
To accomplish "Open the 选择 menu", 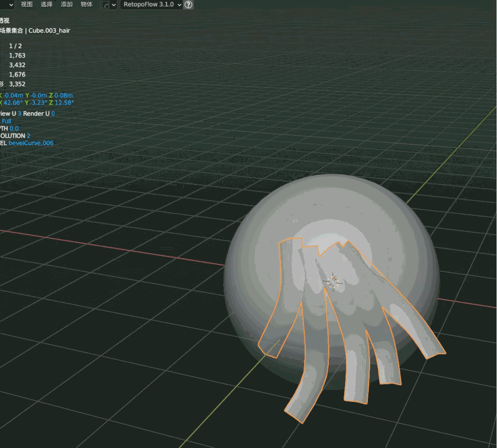I will pos(47,5).
